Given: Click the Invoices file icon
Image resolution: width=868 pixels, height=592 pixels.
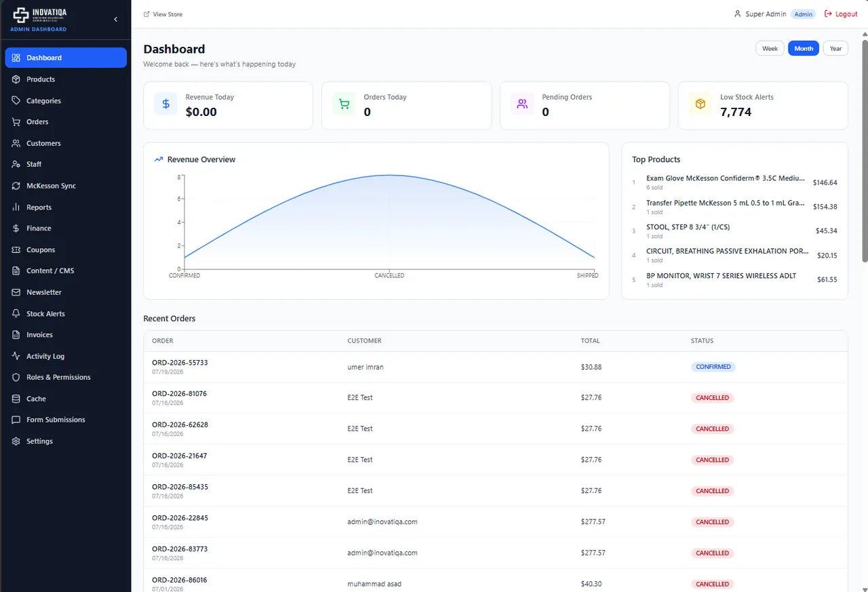Looking at the screenshot, I should pyautogui.click(x=16, y=335).
